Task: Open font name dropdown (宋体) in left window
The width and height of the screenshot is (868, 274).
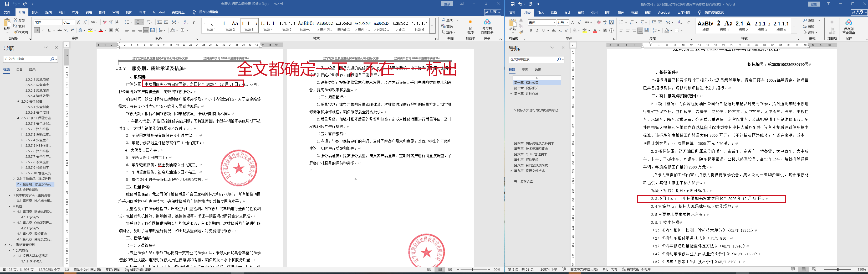Action: 60,22
